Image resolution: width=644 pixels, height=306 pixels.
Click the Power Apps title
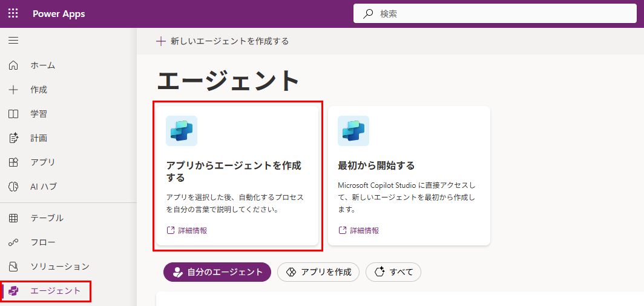59,13
